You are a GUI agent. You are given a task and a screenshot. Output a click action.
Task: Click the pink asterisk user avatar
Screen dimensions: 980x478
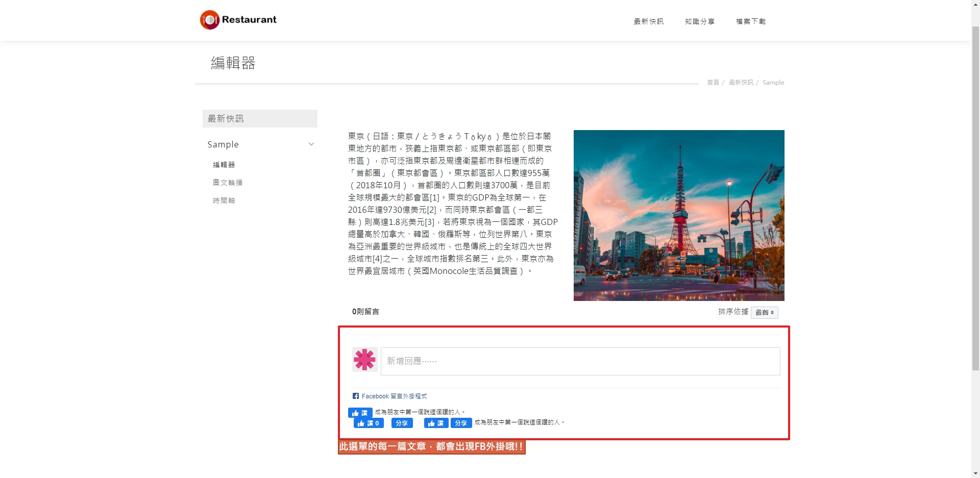tap(364, 360)
